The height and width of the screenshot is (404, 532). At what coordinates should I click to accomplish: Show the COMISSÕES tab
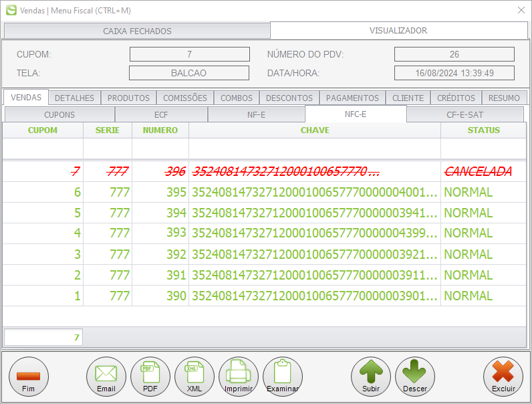coord(185,98)
